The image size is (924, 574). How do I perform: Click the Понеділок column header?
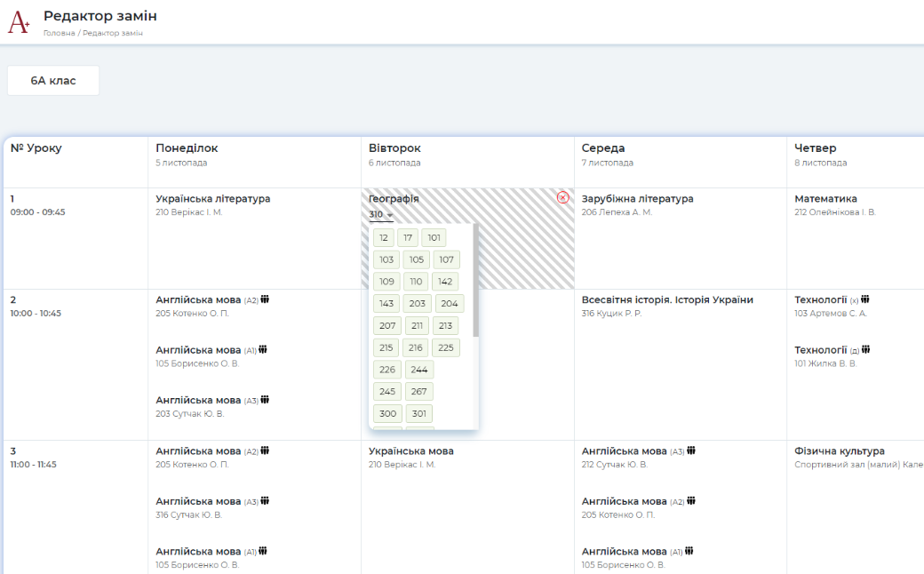(187, 147)
